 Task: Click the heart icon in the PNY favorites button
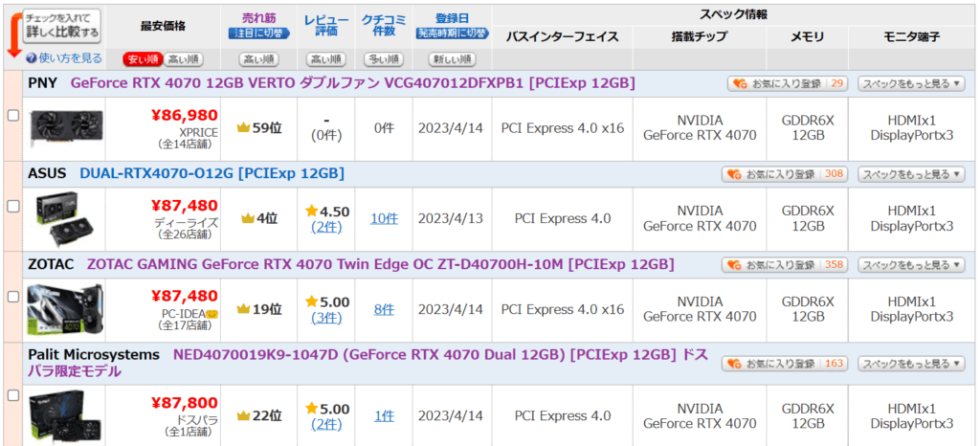[x=742, y=83]
